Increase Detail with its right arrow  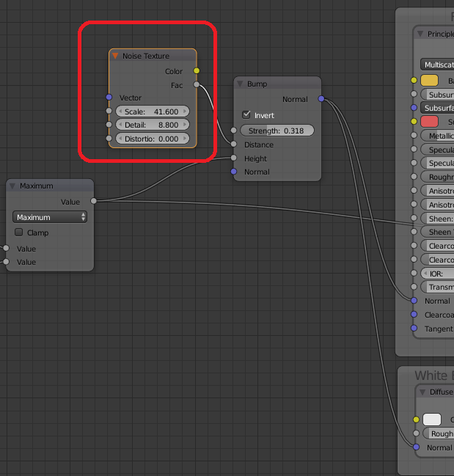[185, 125]
